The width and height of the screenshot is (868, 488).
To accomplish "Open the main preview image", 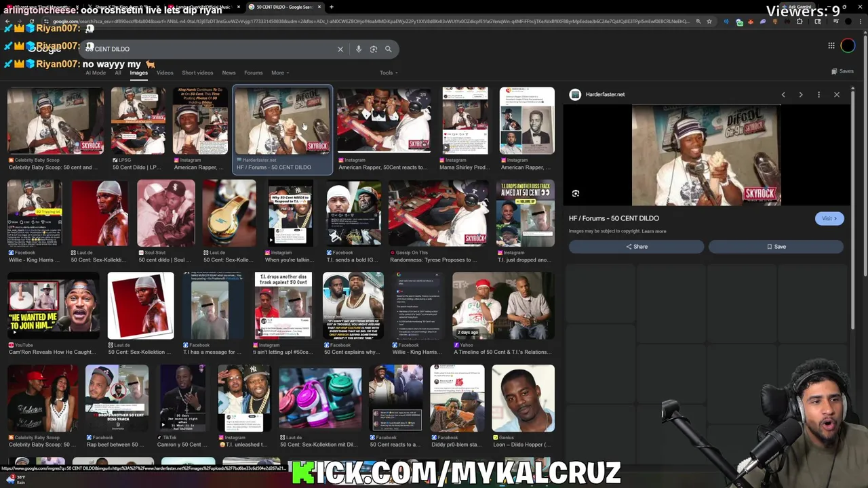I will click(x=706, y=155).
